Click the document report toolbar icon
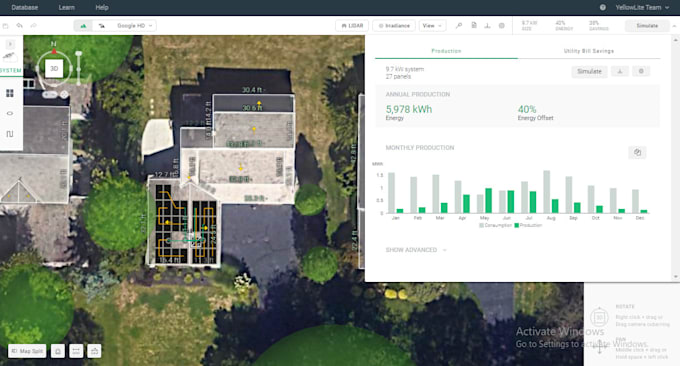This screenshot has height=366, width=680. click(x=474, y=26)
